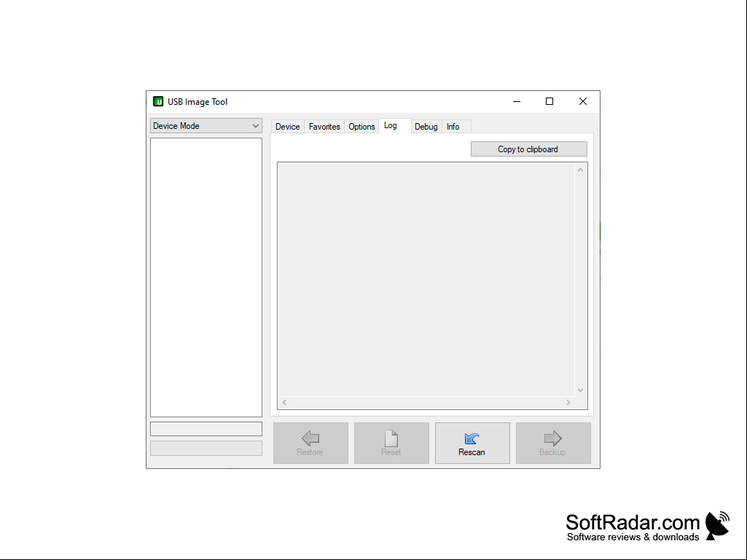Viewport: 747px width, 560px height.
Task: Click the lower gray progress bar field
Action: (206, 448)
